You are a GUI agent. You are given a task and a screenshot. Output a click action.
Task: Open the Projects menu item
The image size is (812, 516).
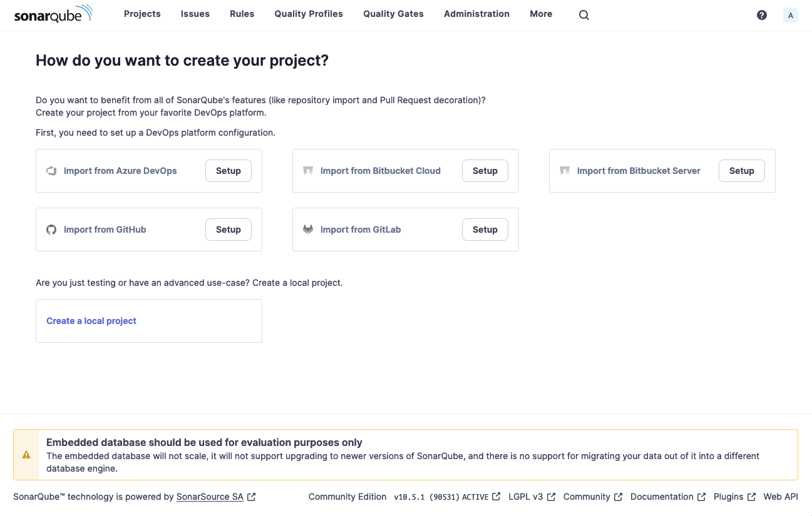pos(142,14)
